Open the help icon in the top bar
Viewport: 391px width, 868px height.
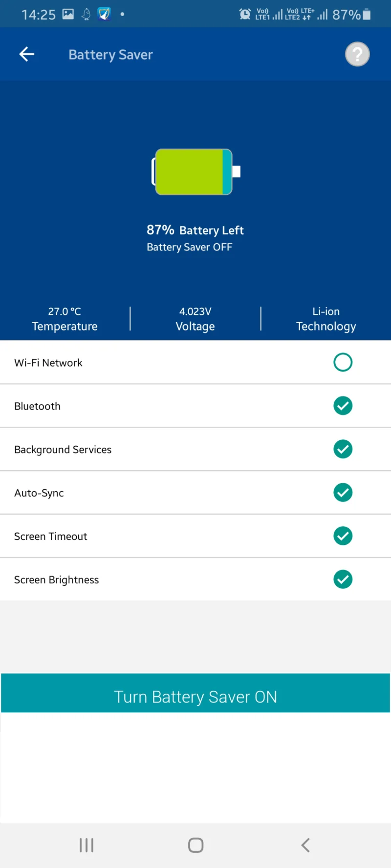click(357, 54)
